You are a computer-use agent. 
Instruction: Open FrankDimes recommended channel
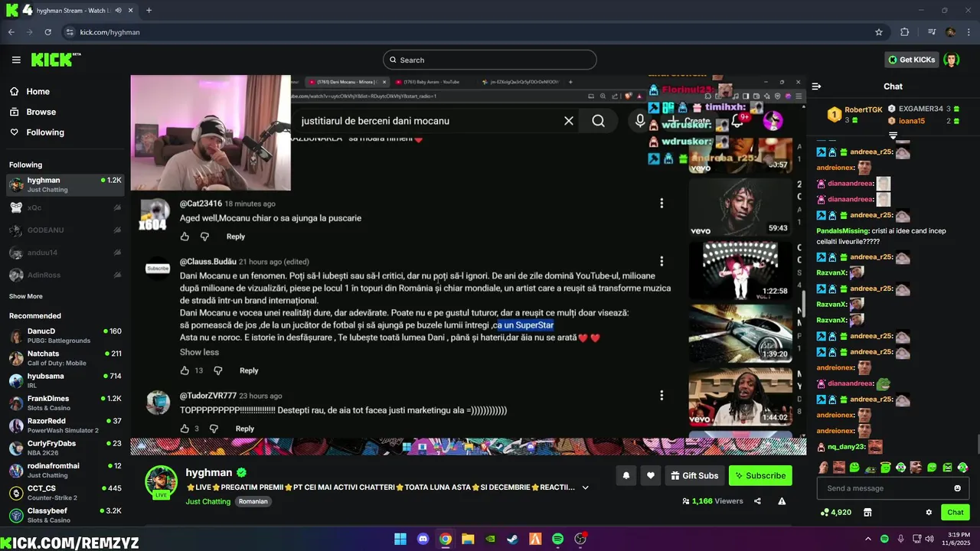click(x=65, y=403)
